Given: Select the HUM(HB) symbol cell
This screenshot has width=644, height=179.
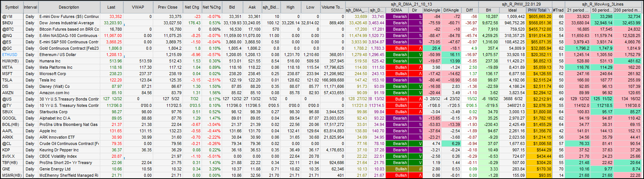Looking at the screenshot, I should (x=12, y=61).
